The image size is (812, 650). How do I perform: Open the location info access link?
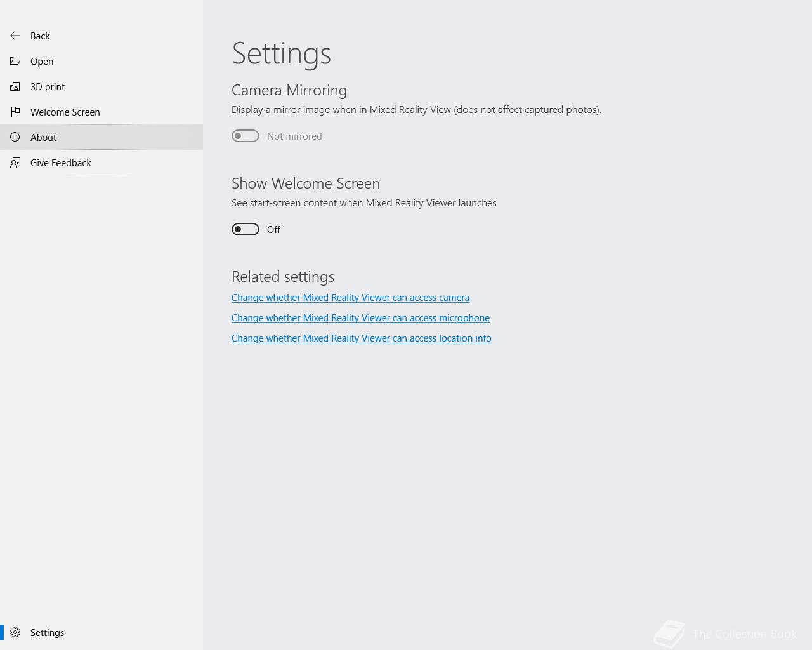pyautogui.click(x=362, y=338)
